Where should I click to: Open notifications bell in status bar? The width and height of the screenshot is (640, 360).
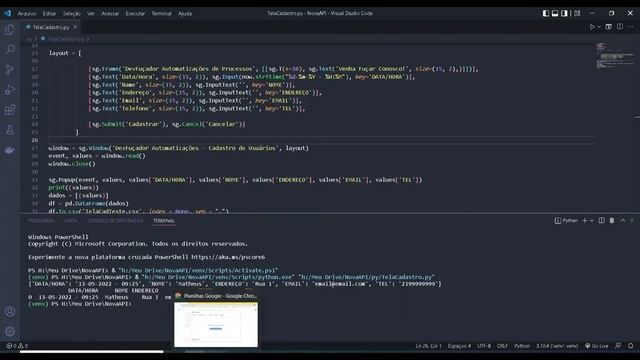tap(631, 346)
